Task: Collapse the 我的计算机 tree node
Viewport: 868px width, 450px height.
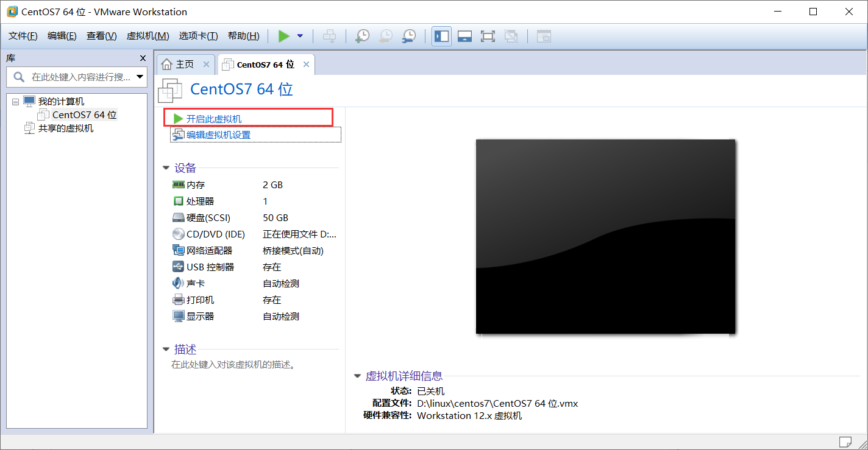Action: [15, 102]
